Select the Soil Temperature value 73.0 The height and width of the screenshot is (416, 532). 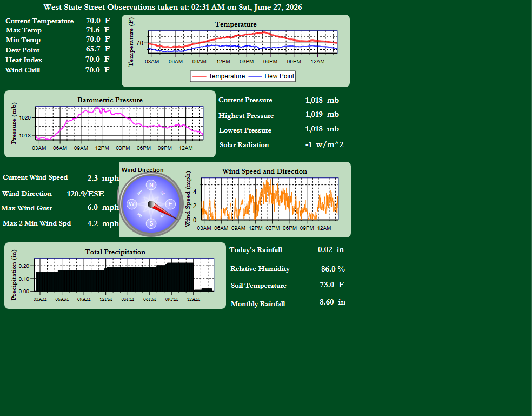[x=327, y=285]
